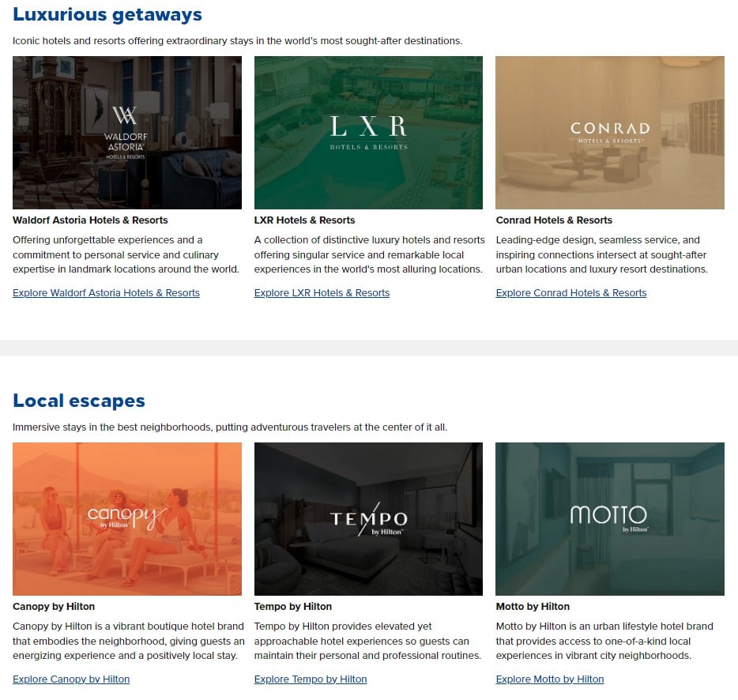Viewport: 738px width, 700px height.
Task: Click description 'Canopy by Hilton is a vibrant boutique'
Action: coord(129,641)
